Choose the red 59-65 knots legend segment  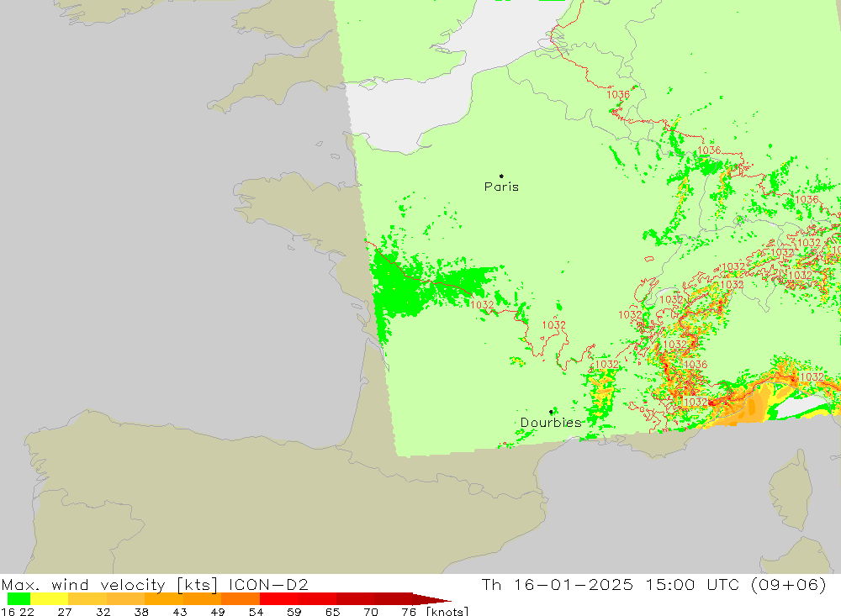coord(317,599)
